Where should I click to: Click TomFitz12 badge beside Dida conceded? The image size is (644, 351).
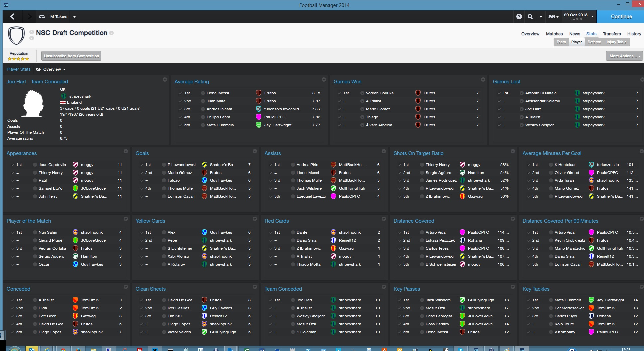75,308
